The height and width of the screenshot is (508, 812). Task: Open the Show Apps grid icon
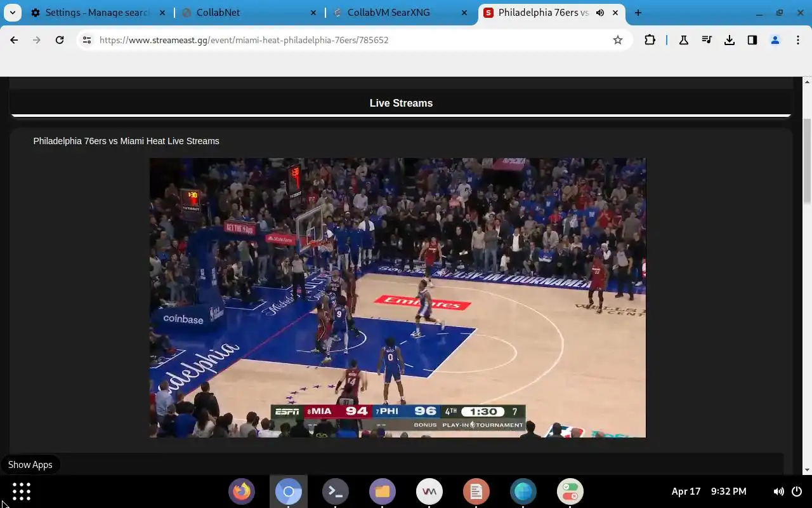(x=22, y=491)
